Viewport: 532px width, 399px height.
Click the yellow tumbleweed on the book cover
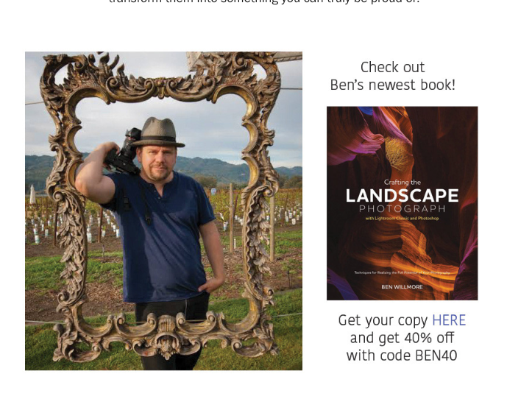pos(400,152)
